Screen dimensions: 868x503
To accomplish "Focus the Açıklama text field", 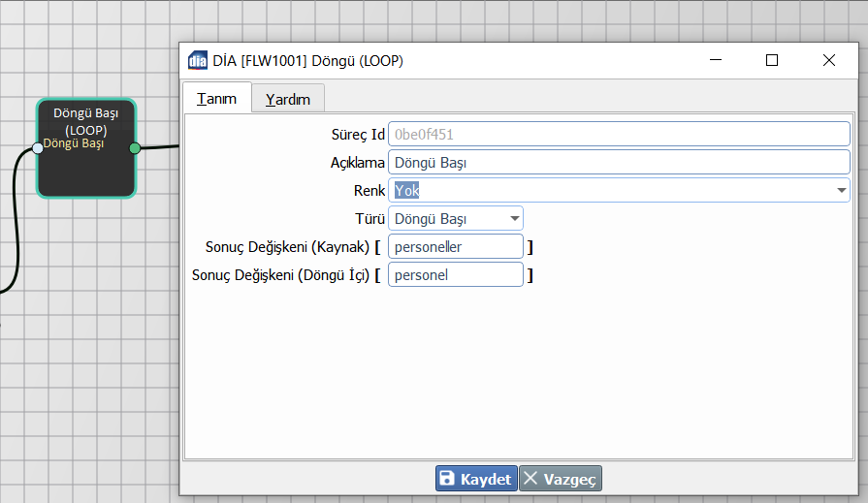I will pos(618,163).
